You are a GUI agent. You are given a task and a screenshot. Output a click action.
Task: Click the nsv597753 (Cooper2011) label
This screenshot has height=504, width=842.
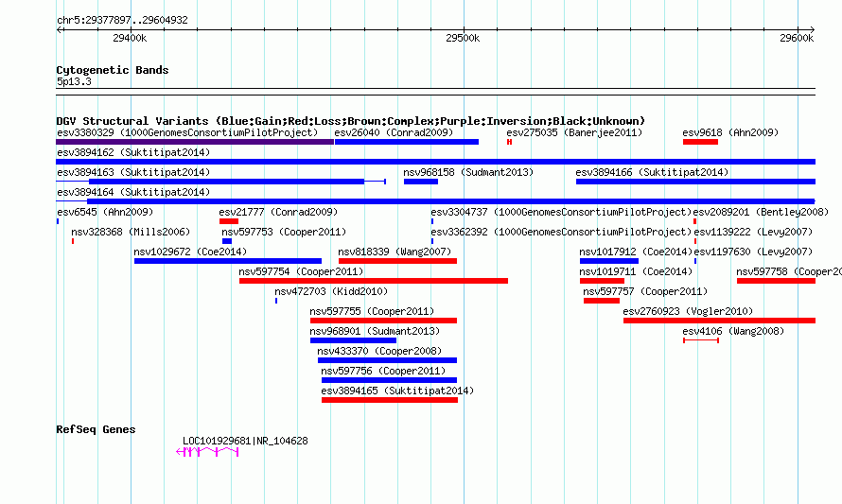pos(284,232)
